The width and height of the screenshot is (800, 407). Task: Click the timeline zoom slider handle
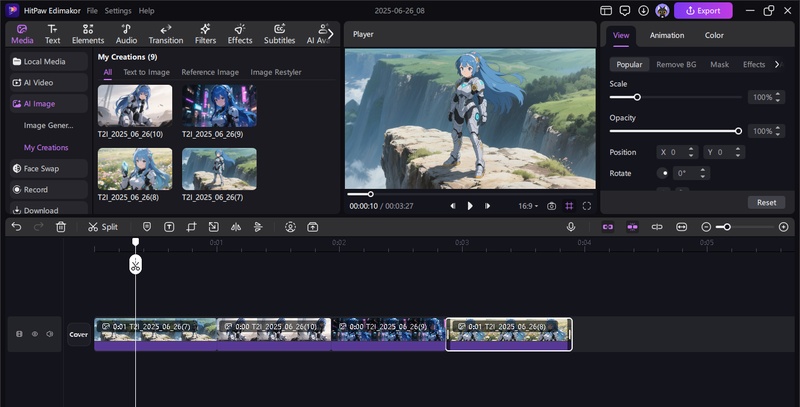727,227
